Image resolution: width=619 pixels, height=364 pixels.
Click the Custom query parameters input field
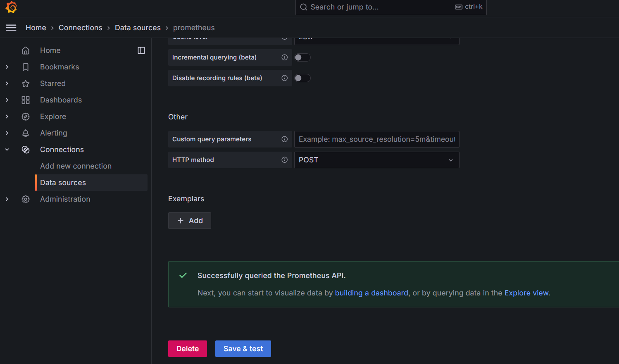coord(376,139)
